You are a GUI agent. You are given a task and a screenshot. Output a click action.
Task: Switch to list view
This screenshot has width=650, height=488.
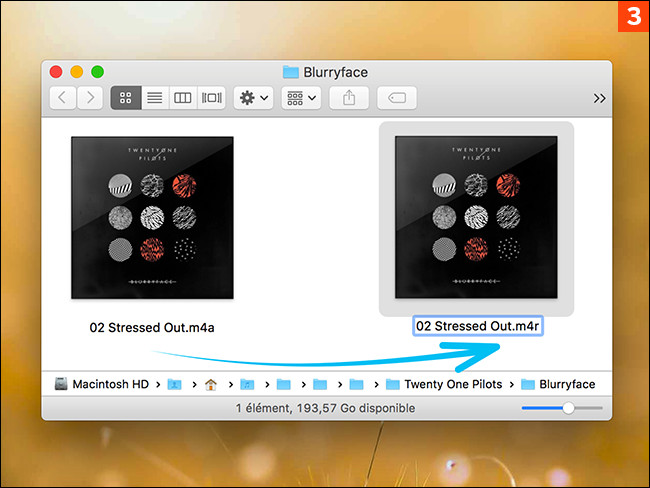(154, 98)
